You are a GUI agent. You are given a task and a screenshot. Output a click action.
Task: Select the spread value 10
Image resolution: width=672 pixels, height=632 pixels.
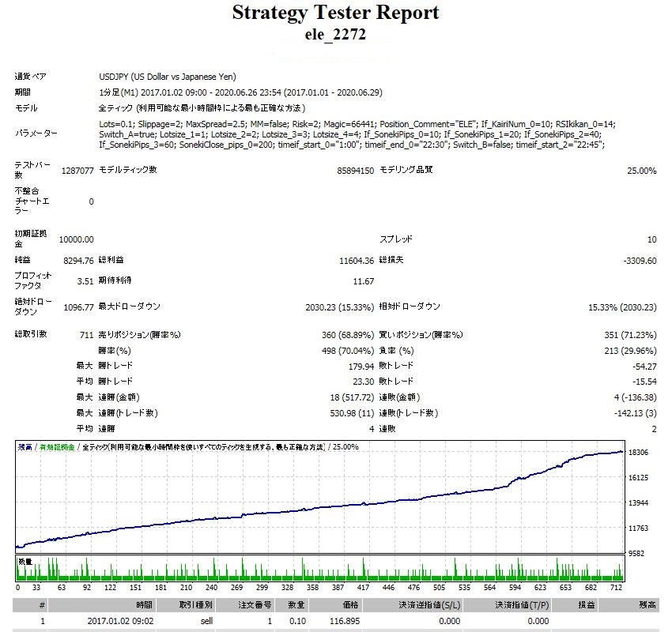[x=652, y=239]
